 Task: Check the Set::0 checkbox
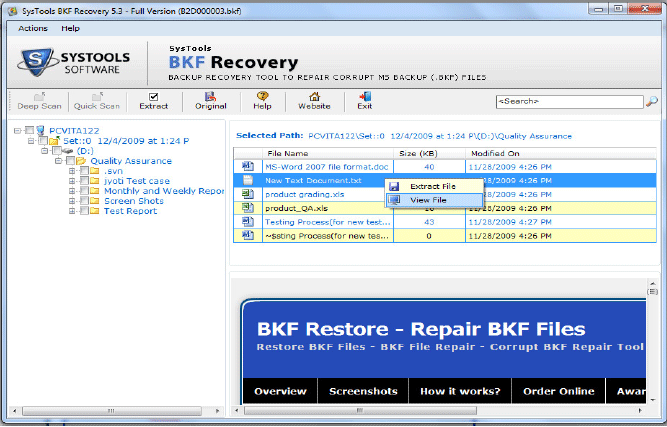(x=43, y=140)
